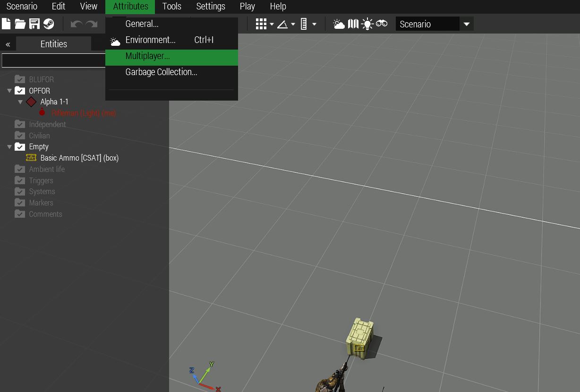Collapse the left panel with the double-chevron button
Screen dimensions: 580x392
coord(8,44)
